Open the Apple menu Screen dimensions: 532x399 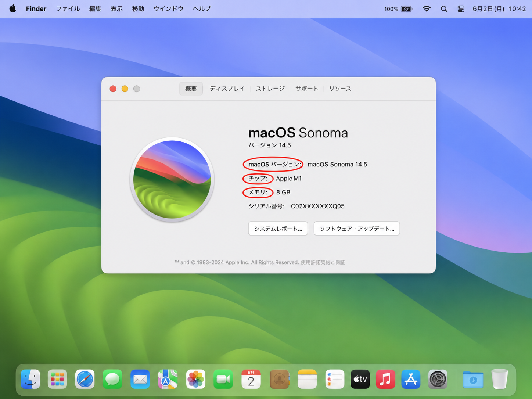click(x=12, y=8)
